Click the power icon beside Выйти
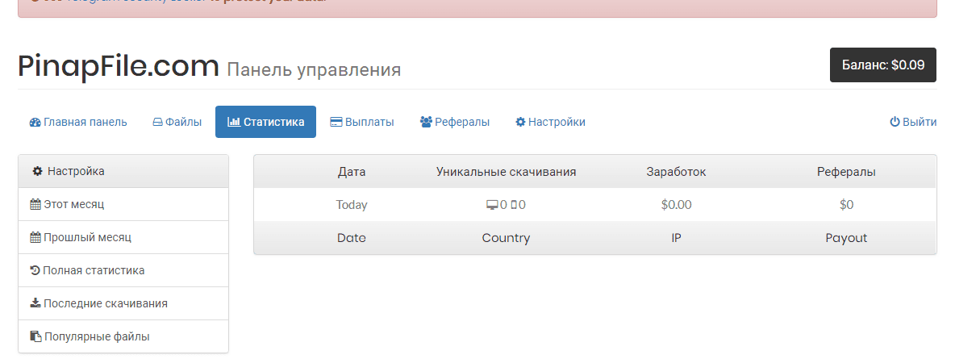 [x=895, y=122]
